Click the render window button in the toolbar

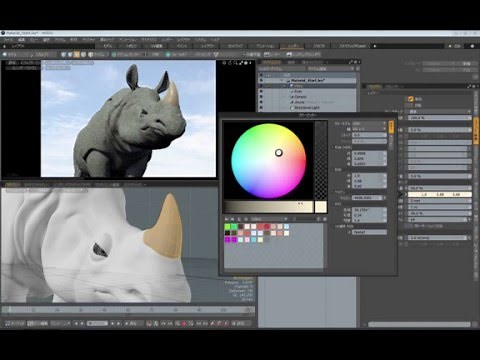coord(304,54)
